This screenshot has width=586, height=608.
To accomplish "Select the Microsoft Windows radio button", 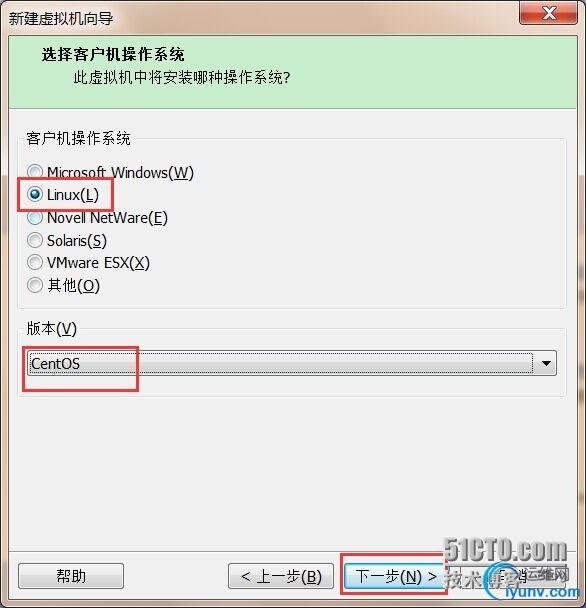I will pos(35,171).
